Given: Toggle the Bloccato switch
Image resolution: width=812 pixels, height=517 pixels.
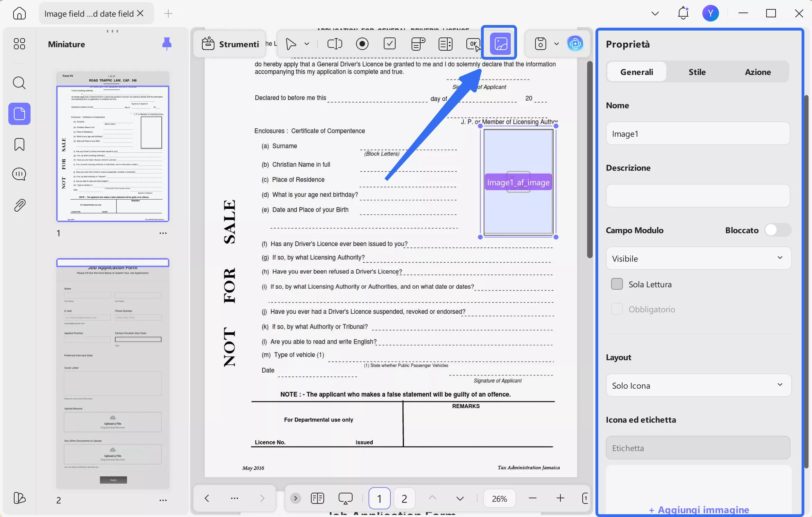Looking at the screenshot, I should [778, 230].
